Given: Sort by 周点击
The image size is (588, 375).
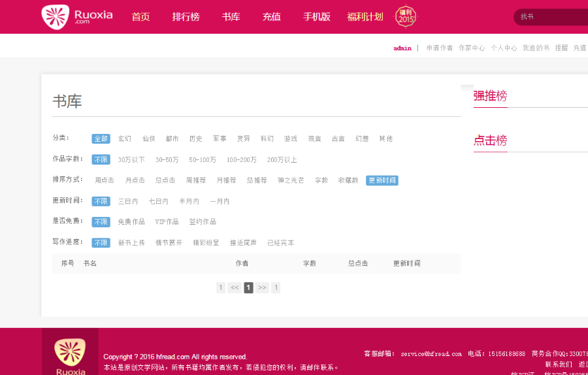Looking at the screenshot, I should (105, 180).
